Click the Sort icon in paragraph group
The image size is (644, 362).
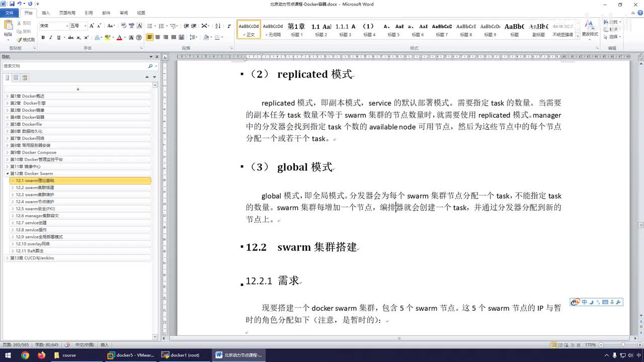[x=218, y=26]
